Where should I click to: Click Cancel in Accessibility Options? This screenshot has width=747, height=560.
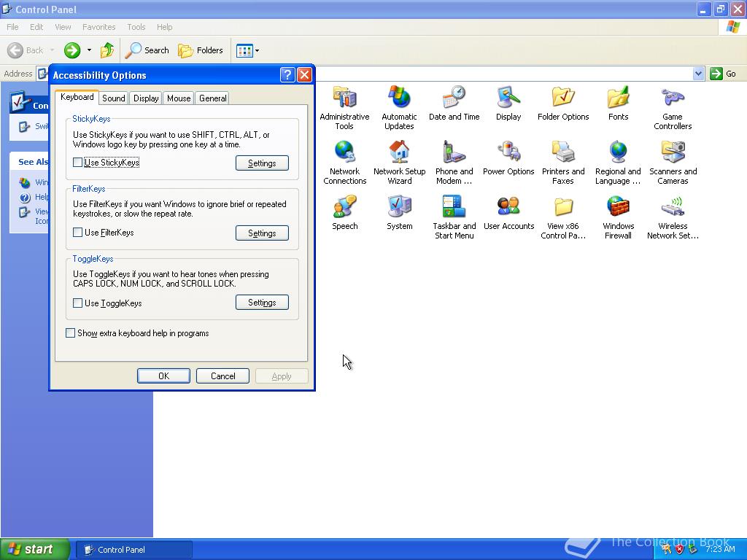click(x=222, y=376)
